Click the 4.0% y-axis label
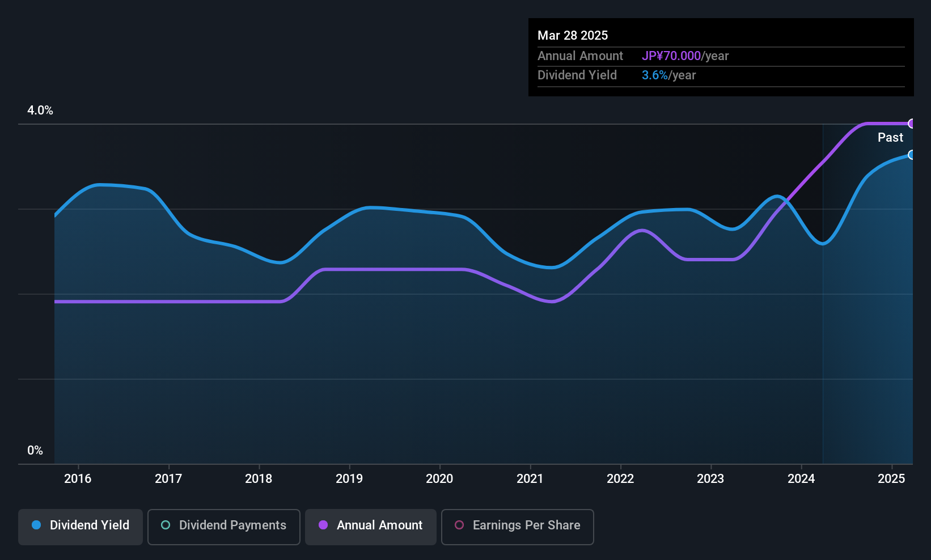931x560 pixels. tap(40, 111)
